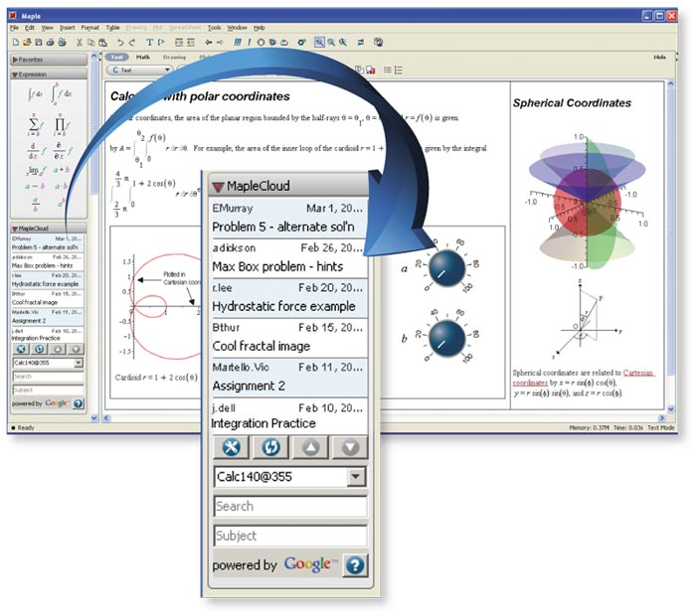Open MapleCloud help question mark icon
This screenshot has width=696, height=616.
click(354, 565)
